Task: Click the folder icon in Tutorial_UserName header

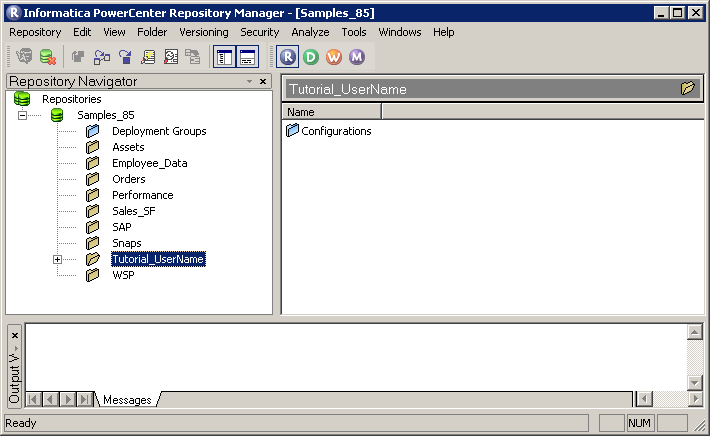Action: [x=688, y=88]
